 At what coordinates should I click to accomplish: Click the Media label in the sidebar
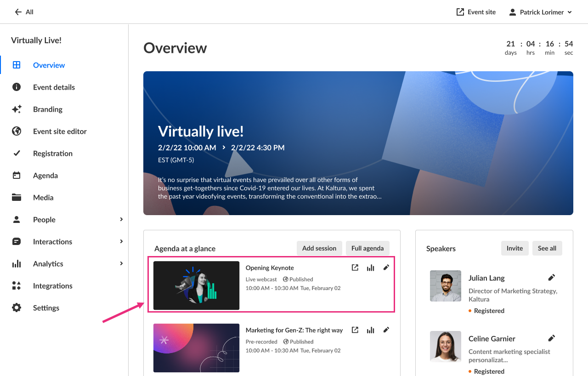(43, 197)
